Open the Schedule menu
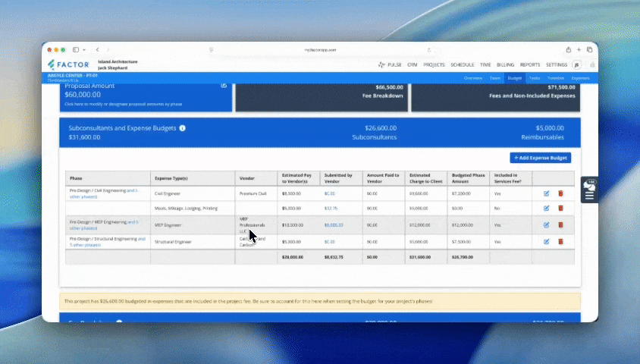This screenshot has width=640, height=364. (x=463, y=65)
